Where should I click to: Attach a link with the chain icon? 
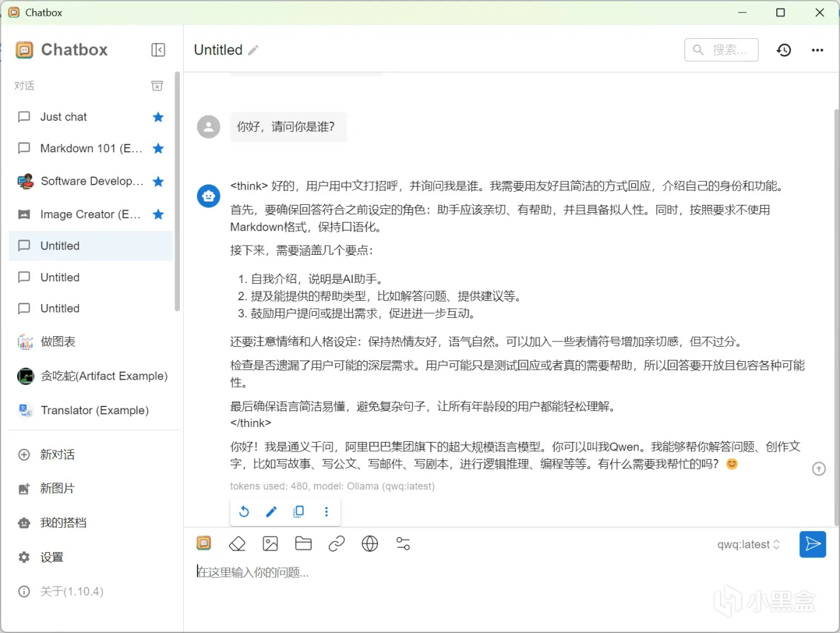pos(337,544)
